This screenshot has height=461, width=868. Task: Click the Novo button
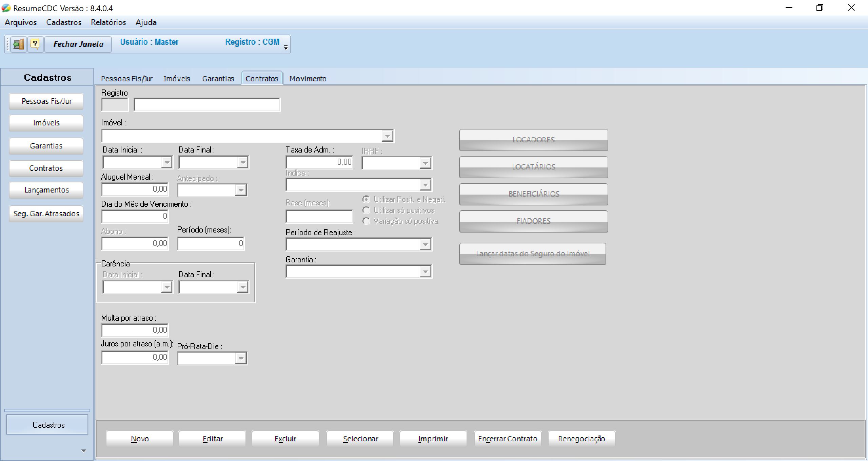tap(140, 439)
